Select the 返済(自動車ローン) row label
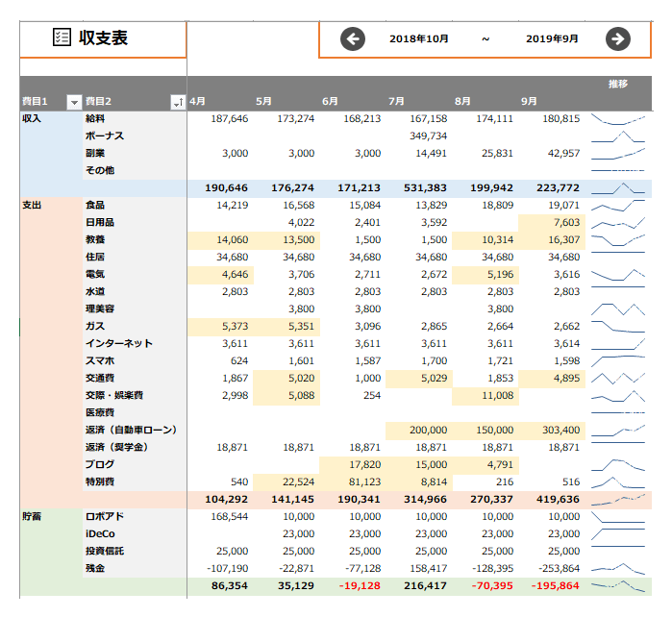 (x=131, y=430)
